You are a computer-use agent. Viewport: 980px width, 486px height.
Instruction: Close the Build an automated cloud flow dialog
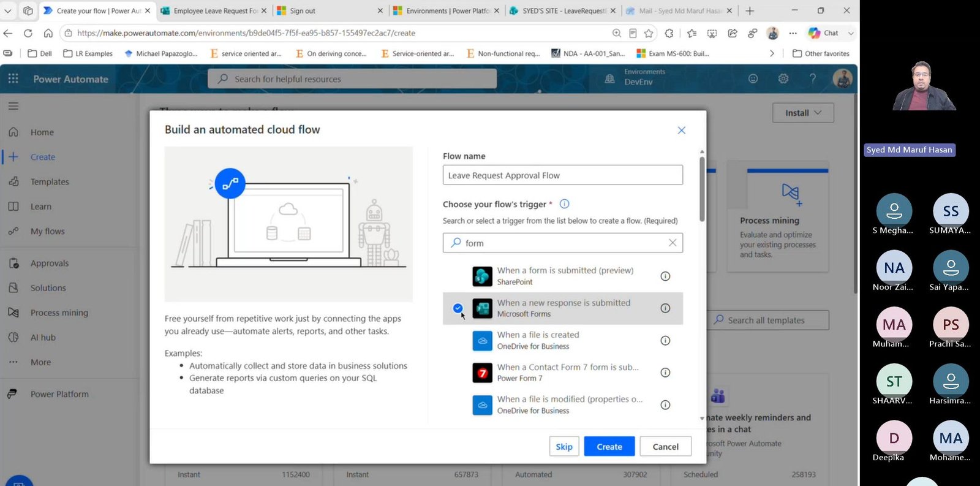(682, 130)
